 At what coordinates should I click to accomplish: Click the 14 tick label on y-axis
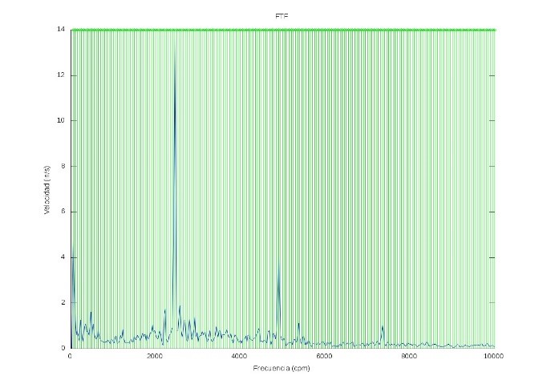tap(62, 30)
